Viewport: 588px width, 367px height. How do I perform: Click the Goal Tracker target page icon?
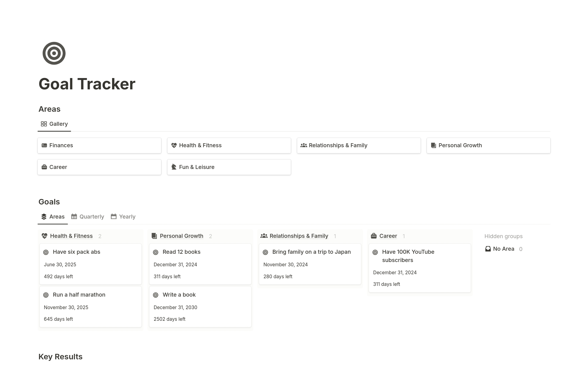[x=54, y=53]
